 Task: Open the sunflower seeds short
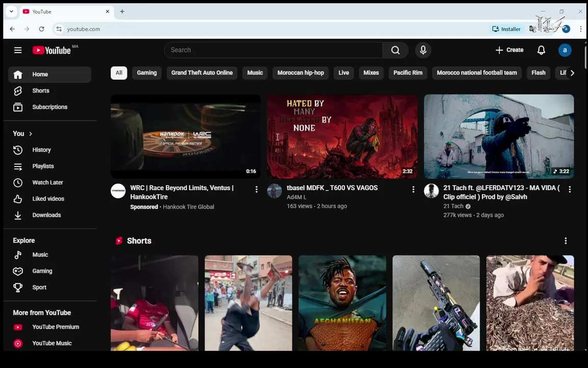[530, 303]
